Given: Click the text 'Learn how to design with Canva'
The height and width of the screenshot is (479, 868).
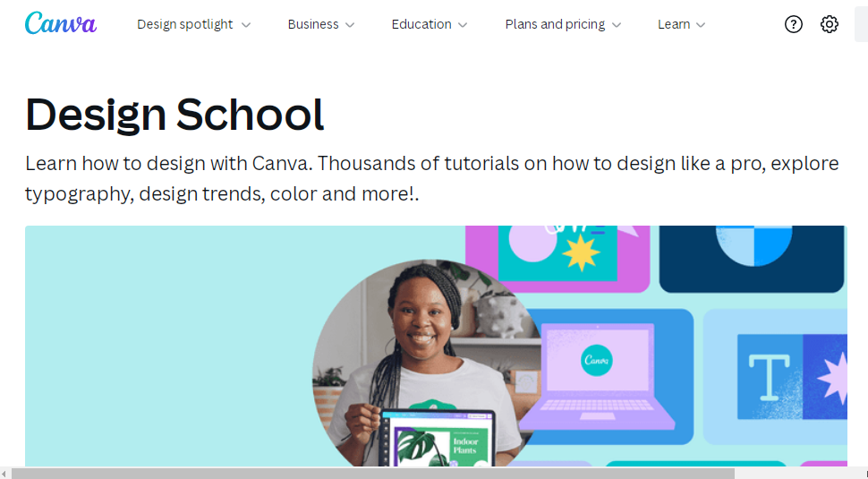Looking at the screenshot, I should coord(168,163).
